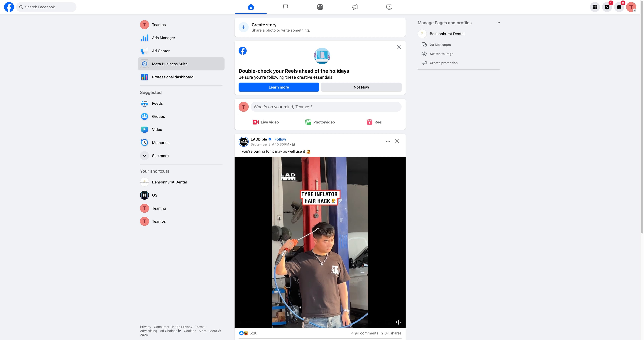Open the Pages flag tab
The height and width of the screenshot is (340, 644).
tap(285, 7)
